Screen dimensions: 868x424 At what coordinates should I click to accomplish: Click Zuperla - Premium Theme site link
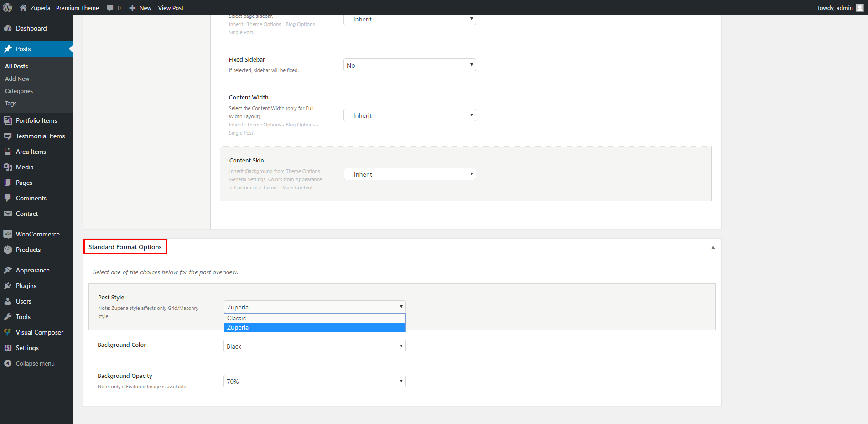coord(65,8)
